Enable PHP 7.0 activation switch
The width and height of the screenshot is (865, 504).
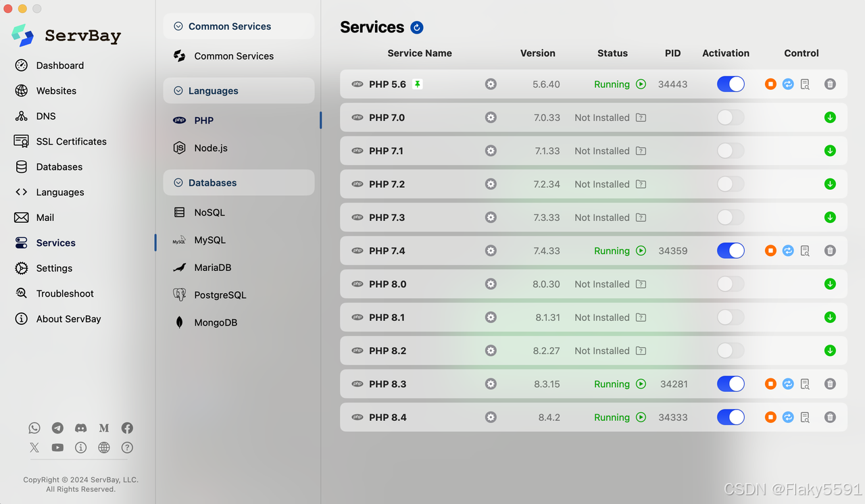point(731,118)
